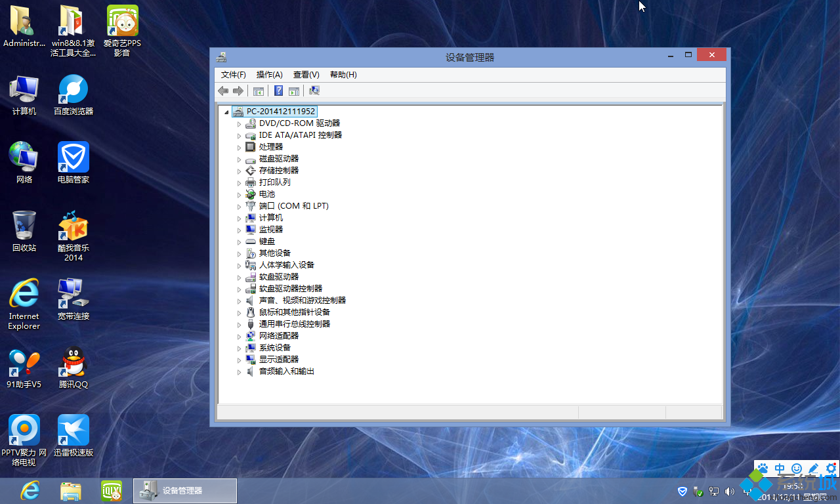Switch to 设备管理器 taskbar button
This screenshot has width=840, height=504.
[185, 490]
